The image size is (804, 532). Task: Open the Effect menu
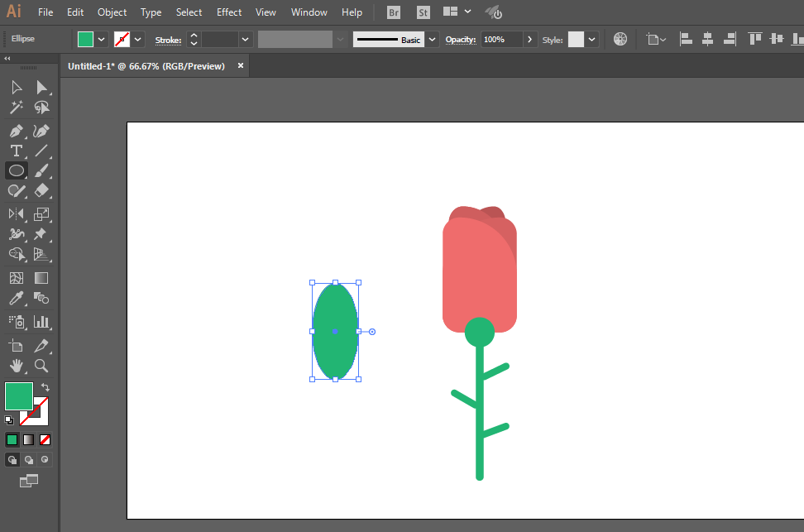point(229,12)
